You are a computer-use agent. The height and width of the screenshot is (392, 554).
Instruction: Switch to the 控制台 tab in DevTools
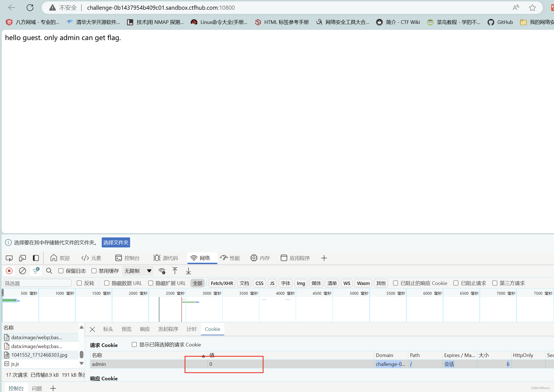click(127, 258)
